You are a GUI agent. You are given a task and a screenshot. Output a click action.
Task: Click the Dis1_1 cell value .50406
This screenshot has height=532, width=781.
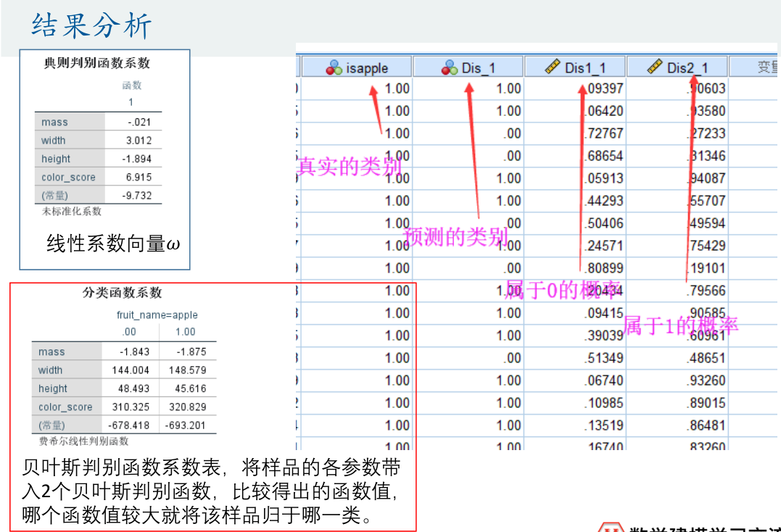point(603,223)
